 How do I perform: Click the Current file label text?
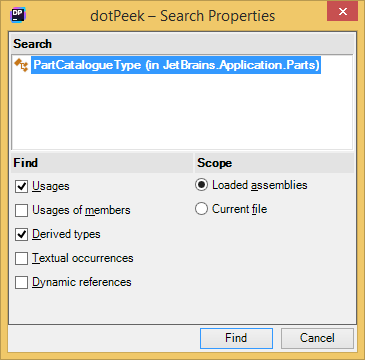coord(240,209)
